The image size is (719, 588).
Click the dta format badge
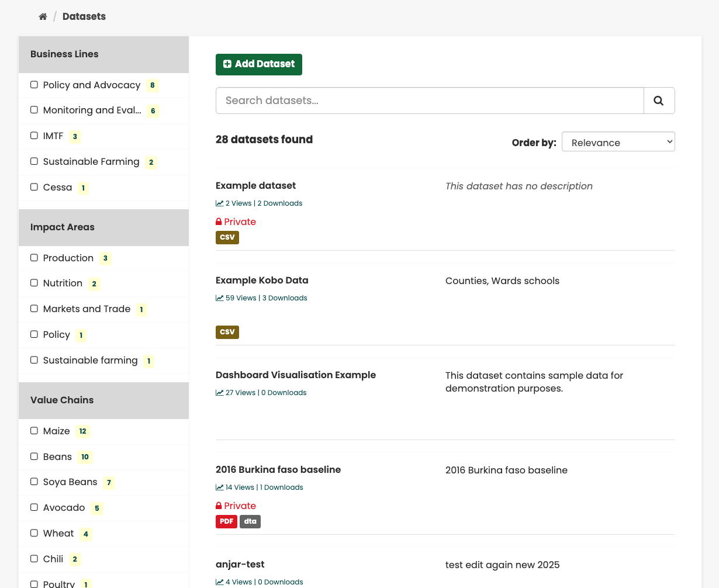click(250, 521)
